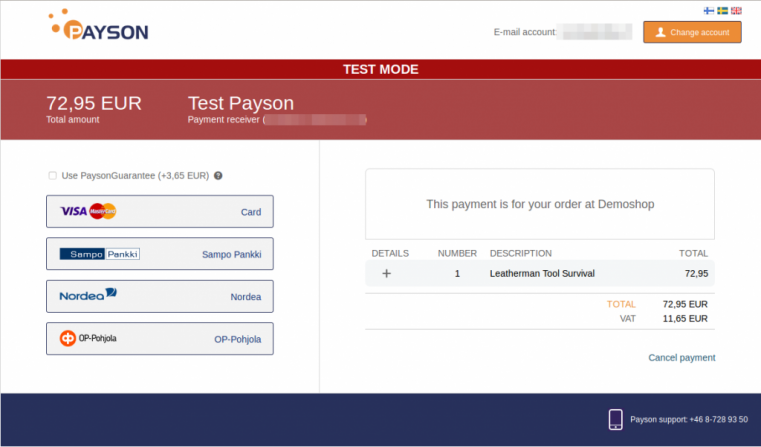Screen dimensions: 761x447
Task: Expand details of Leatherman Tool Survival row
Action: [386, 274]
